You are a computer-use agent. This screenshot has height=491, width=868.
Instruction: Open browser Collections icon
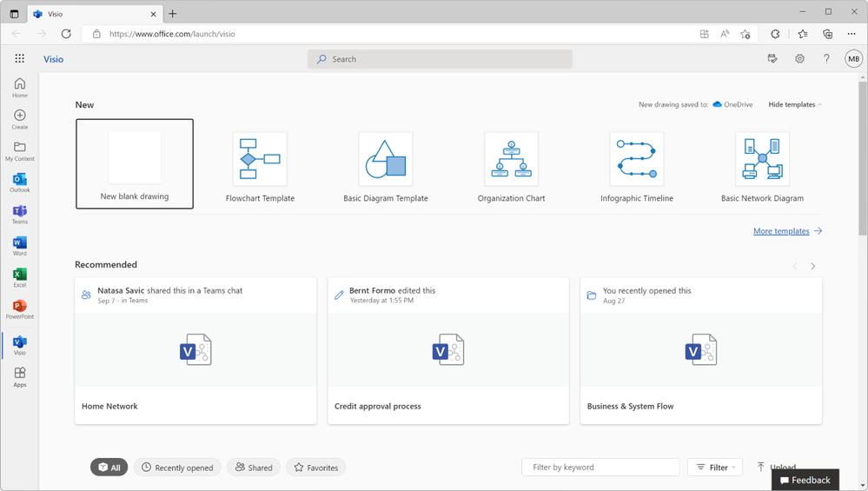(x=827, y=34)
